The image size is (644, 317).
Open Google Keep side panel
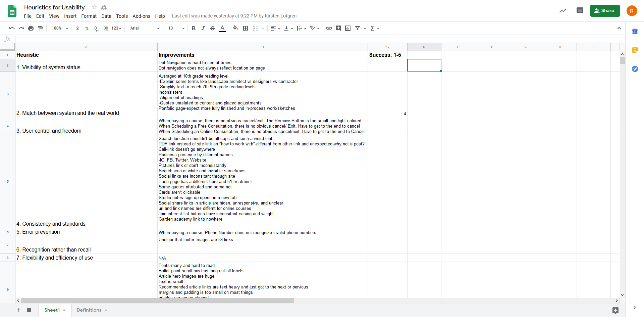[x=635, y=50]
